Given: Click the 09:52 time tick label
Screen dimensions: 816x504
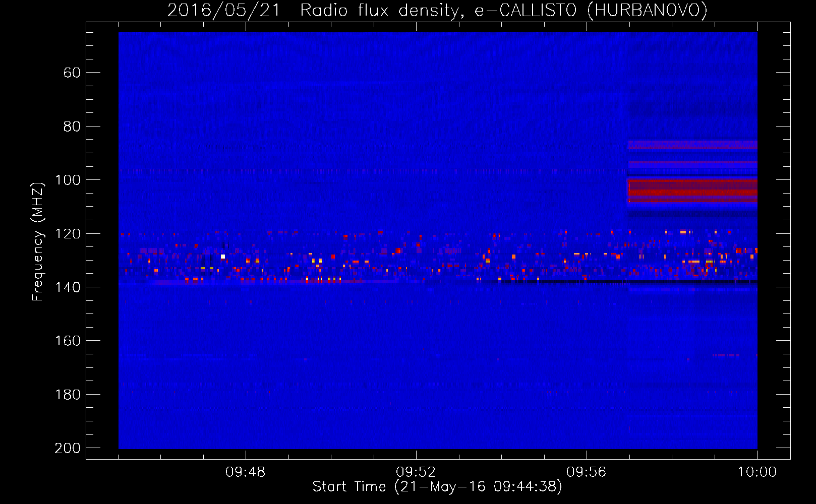Looking at the screenshot, I should click(x=416, y=472).
